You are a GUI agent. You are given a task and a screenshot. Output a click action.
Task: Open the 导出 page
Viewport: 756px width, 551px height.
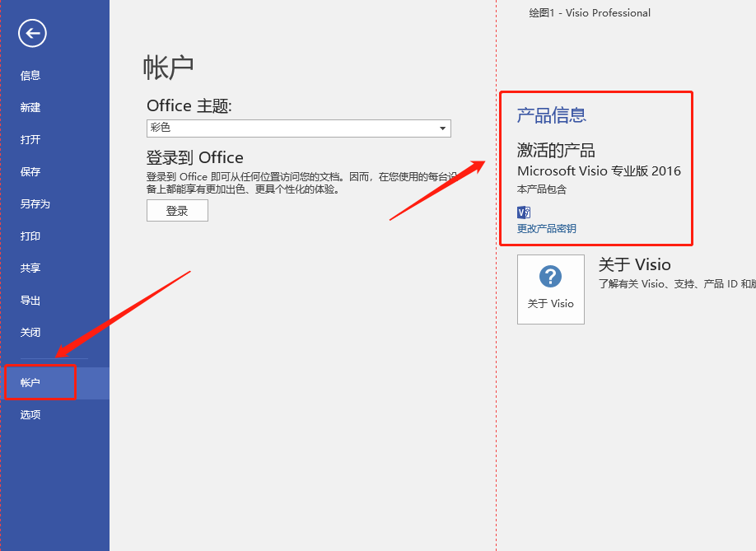(x=30, y=301)
